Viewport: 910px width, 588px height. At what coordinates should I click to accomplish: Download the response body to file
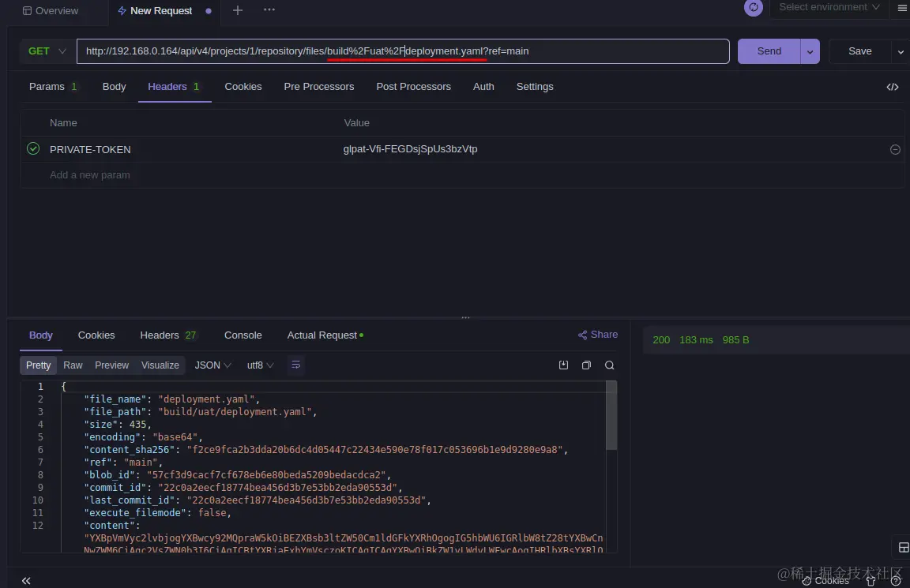click(563, 365)
